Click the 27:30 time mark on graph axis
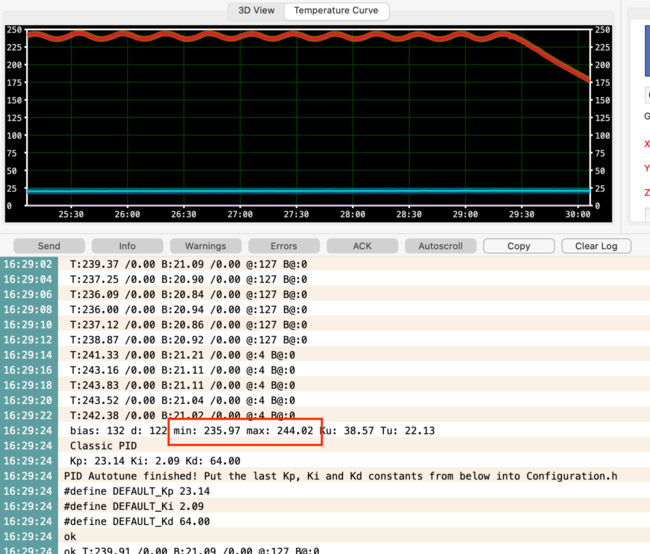650x554 pixels. click(x=296, y=214)
